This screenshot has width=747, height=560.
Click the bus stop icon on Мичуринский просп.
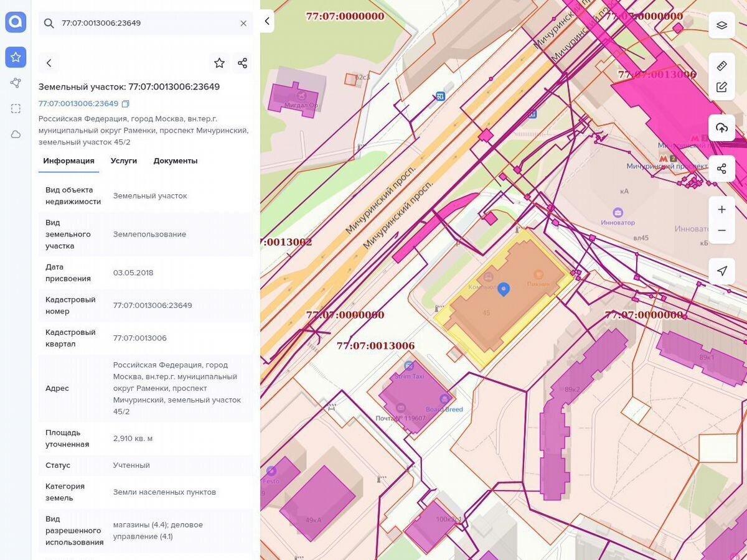coord(441,96)
